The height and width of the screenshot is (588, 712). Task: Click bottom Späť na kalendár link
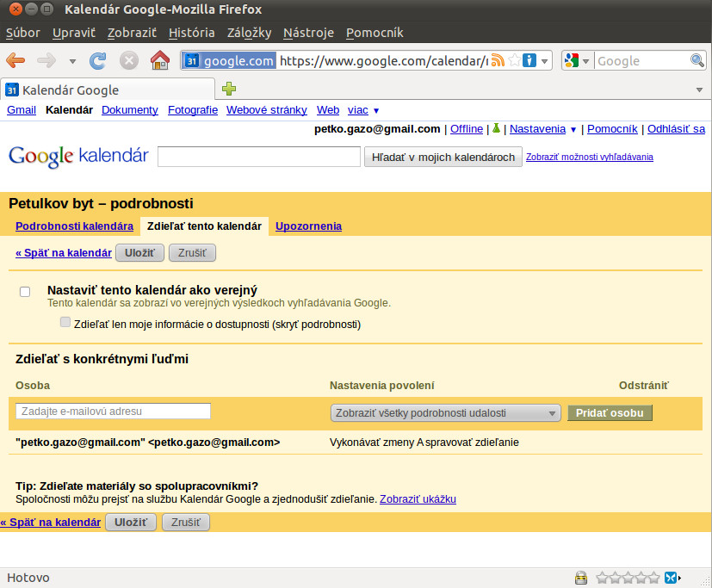click(51, 523)
